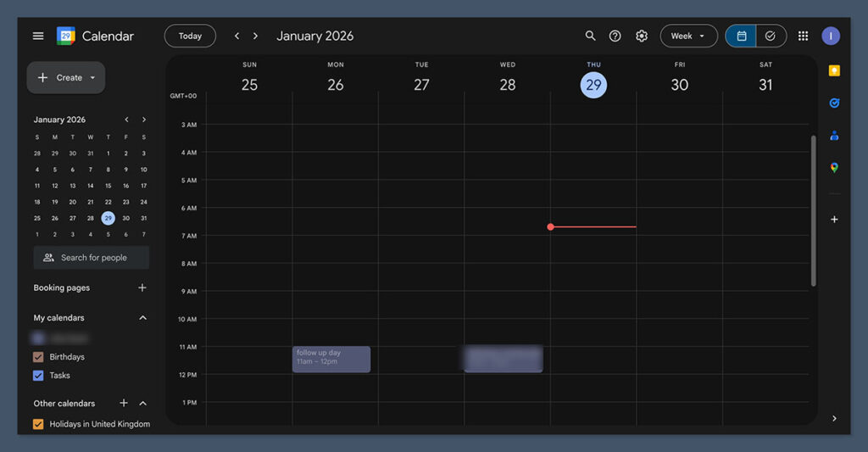The image size is (868, 452).
Task: Open the Settings gear menu
Action: pos(642,36)
